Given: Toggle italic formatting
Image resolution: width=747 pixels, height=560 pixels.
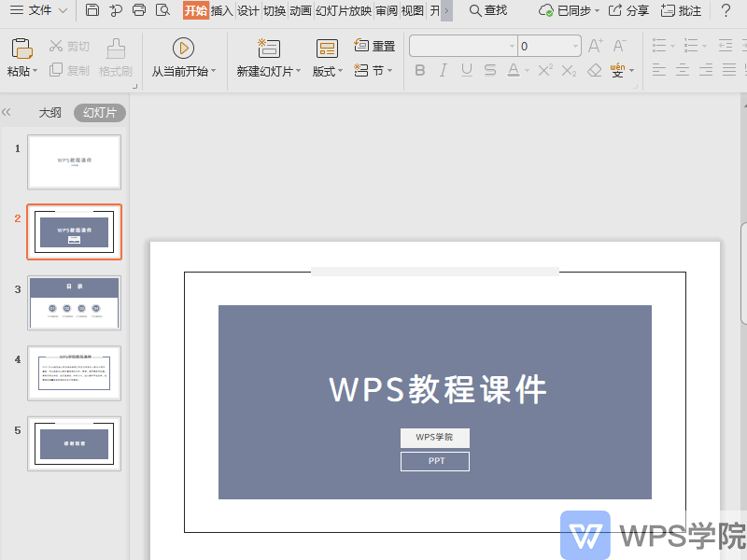Looking at the screenshot, I should tap(443, 69).
